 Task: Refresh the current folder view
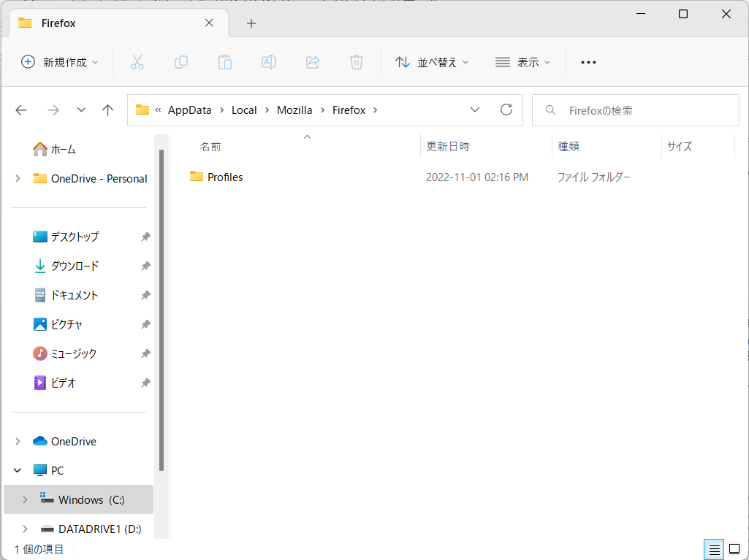(x=506, y=110)
